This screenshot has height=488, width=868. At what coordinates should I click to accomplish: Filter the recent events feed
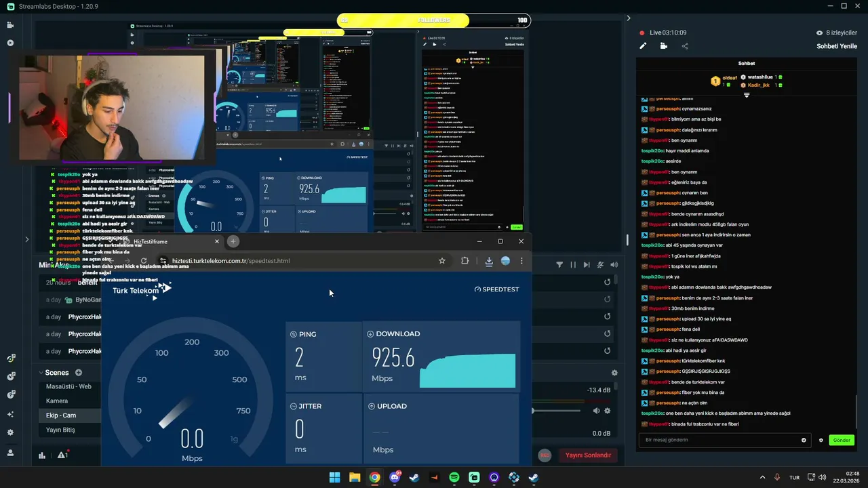(559, 265)
